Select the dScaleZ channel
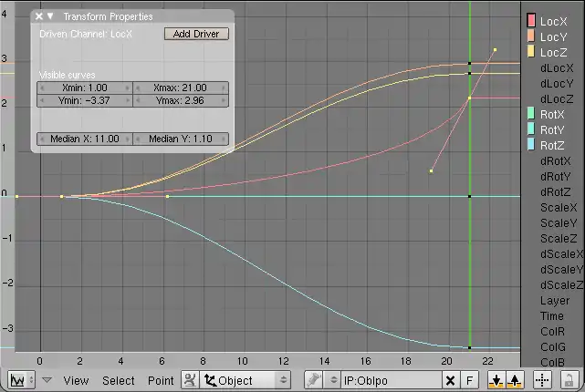585x392 pixels. click(561, 285)
